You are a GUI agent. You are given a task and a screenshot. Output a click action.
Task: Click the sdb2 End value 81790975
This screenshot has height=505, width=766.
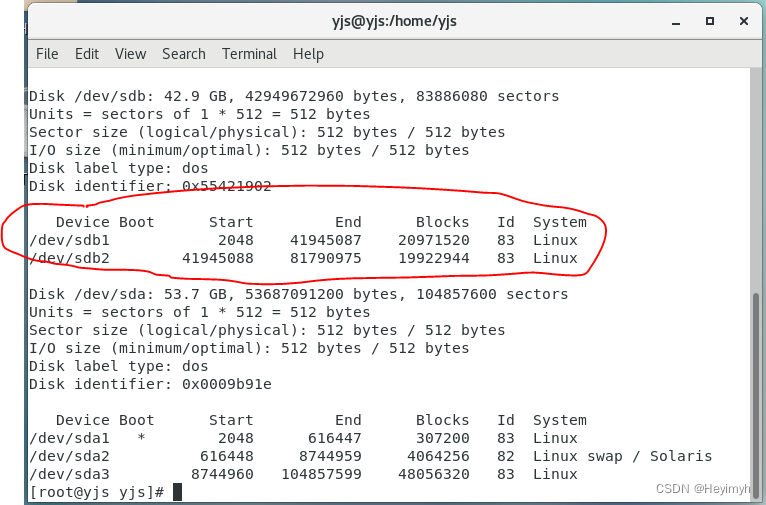tap(326, 258)
